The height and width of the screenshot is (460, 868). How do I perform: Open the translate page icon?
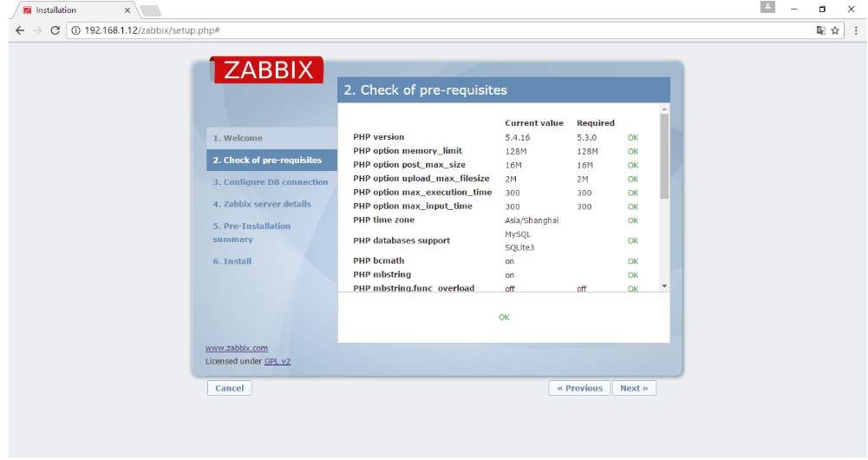[x=821, y=30]
